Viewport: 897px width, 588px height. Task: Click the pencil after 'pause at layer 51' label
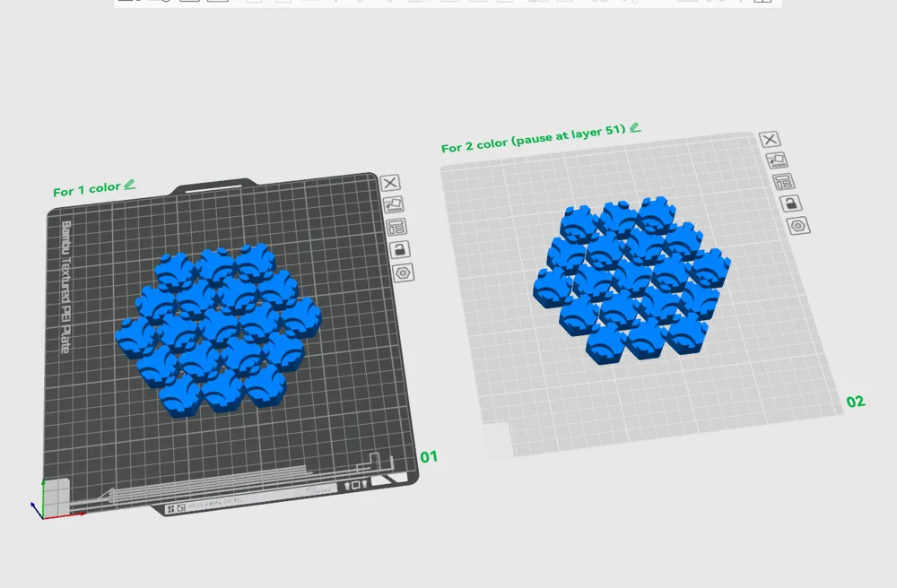pyautogui.click(x=636, y=128)
